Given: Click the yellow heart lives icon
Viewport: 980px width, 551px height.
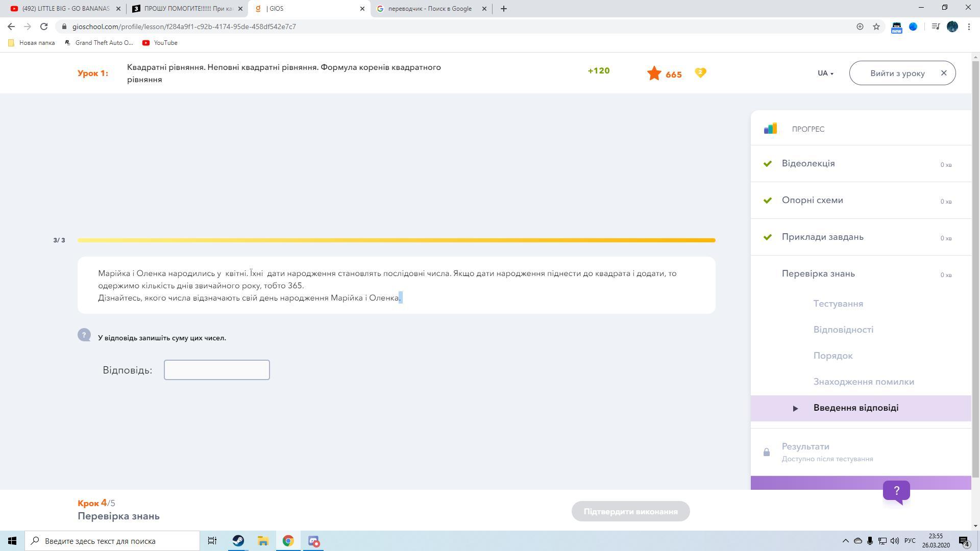Looking at the screenshot, I should [700, 73].
